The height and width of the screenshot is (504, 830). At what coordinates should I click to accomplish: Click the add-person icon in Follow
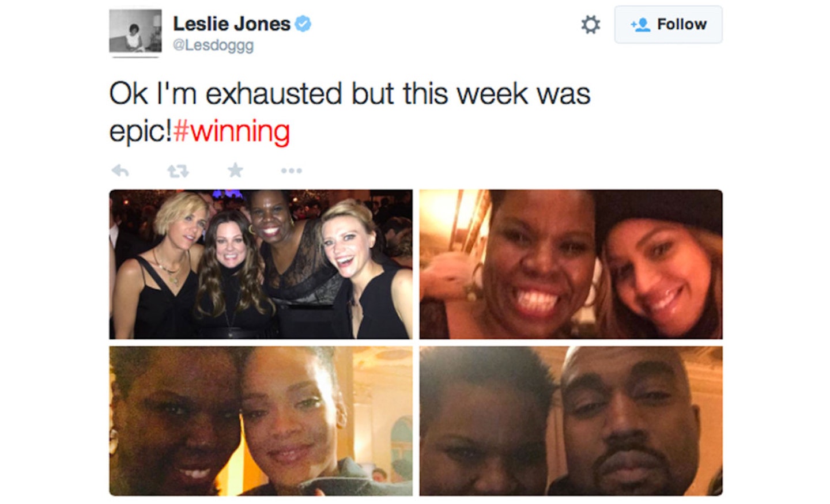[640, 25]
